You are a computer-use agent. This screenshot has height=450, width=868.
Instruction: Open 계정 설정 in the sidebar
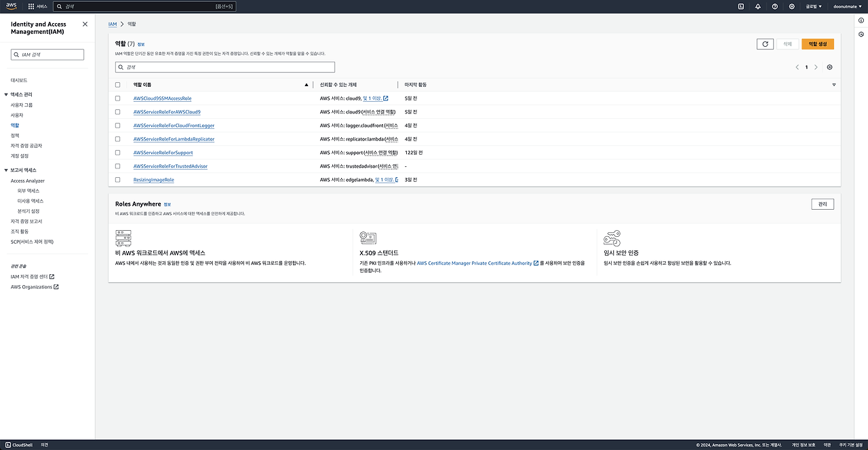coord(20,156)
